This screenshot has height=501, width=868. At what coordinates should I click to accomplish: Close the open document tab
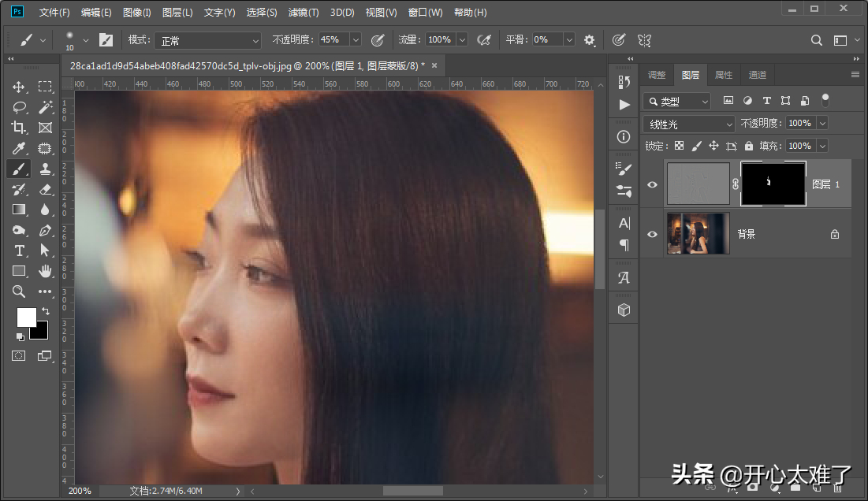tap(434, 65)
